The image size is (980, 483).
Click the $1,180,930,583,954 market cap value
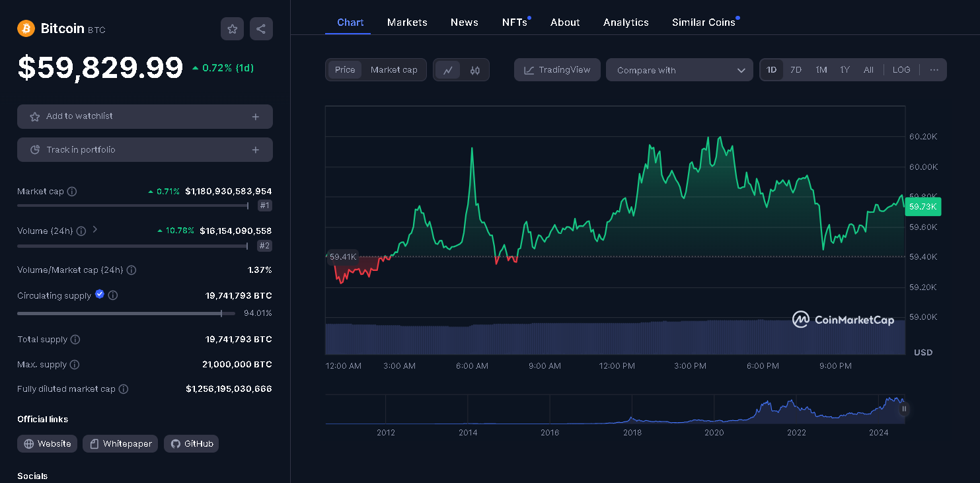(229, 191)
